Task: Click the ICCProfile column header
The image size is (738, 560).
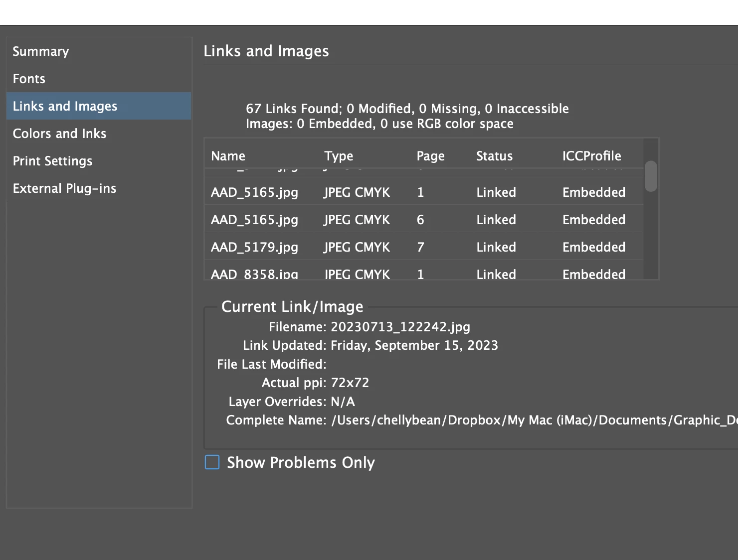Action: [591, 156]
